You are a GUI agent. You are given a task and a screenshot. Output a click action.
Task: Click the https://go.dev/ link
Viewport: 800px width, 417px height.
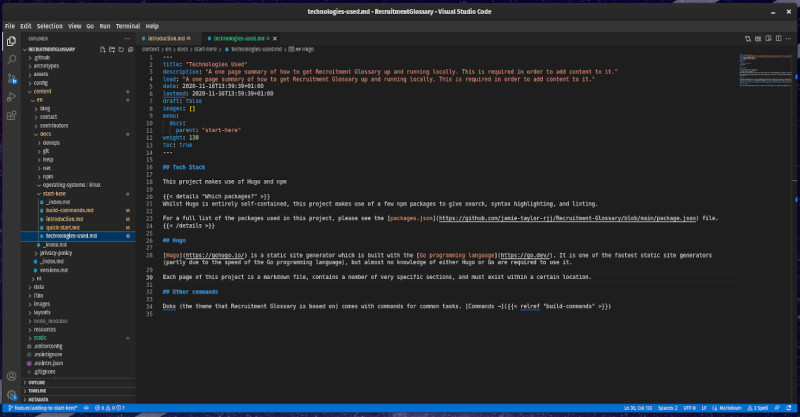click(525, 255)
